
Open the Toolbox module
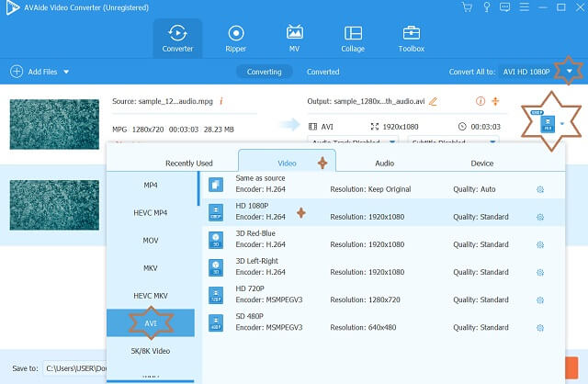click(x=411, y=39)
